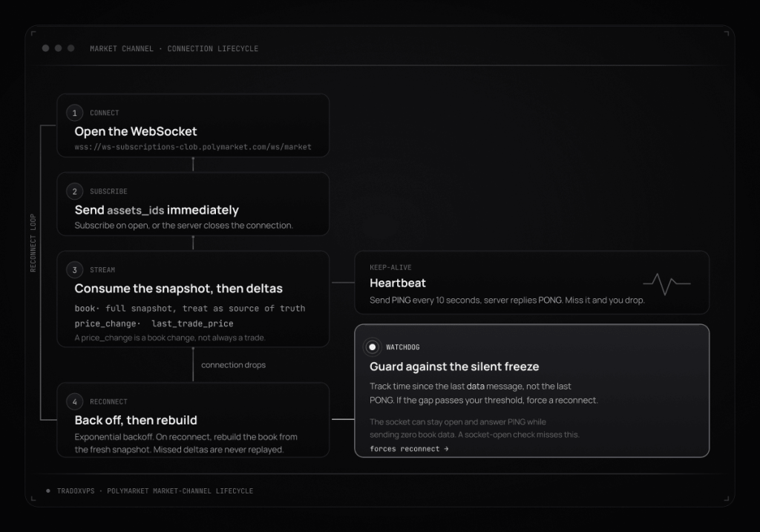Image resolution: width=760 pixels, height=532 pixels.
Task: Select the "Open the WebSocket" heading
Action: click(136, 131)
